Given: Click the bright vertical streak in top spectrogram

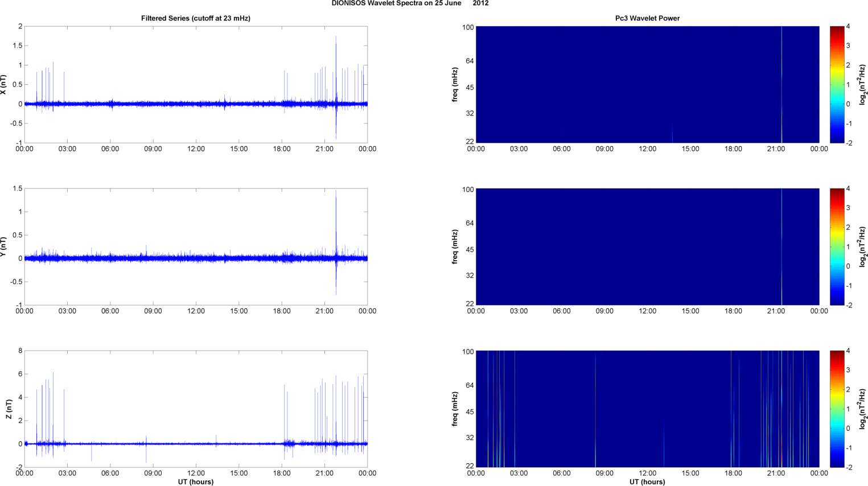Looking at the screenshot, I should 781,85.
